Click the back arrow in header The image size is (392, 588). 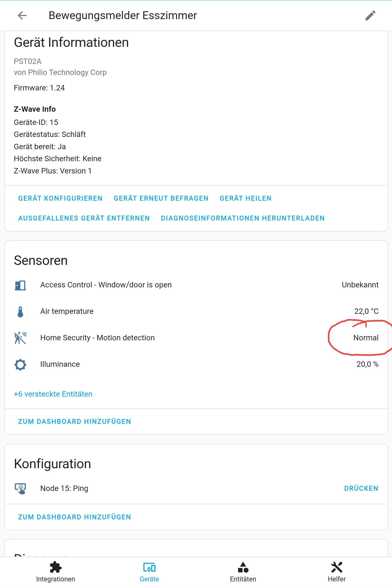coord(22,16)
